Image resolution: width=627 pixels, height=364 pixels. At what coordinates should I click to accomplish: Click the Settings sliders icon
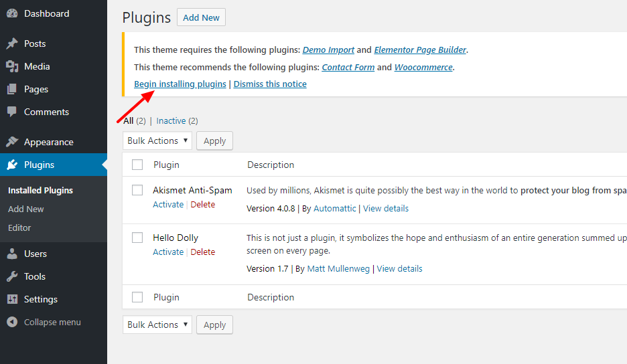(12, 299)
